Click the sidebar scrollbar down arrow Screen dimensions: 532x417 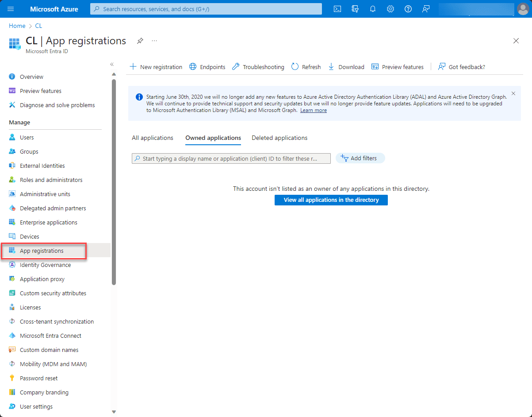coord(114,412)
